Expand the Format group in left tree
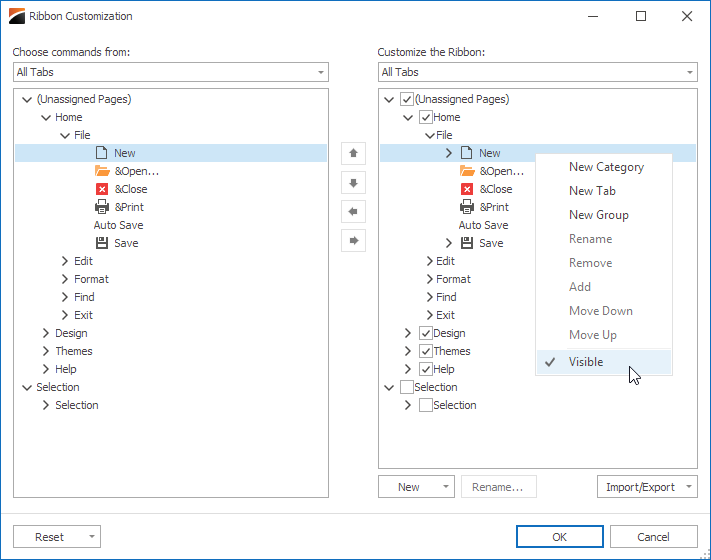 65,279
